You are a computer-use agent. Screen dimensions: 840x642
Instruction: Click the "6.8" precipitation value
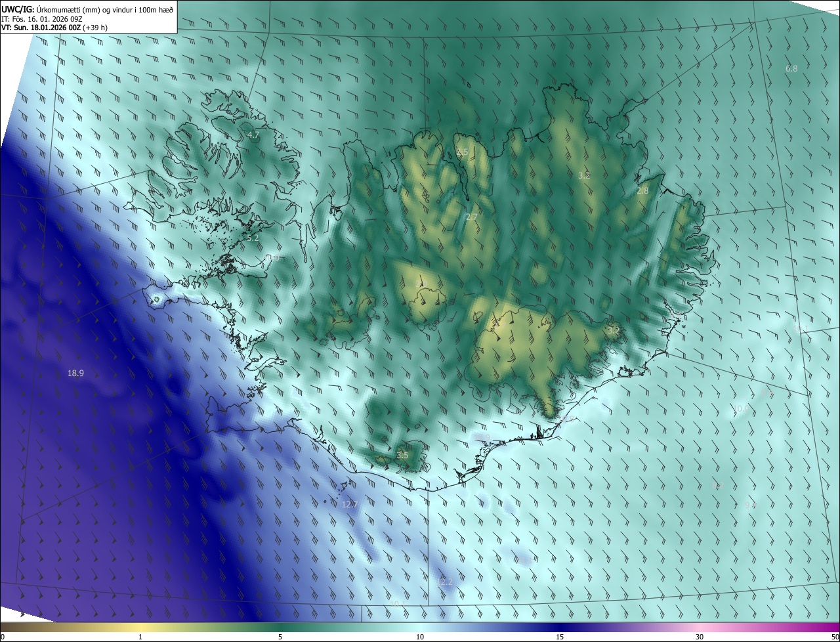pyautogui.click(x=791, y=69)
